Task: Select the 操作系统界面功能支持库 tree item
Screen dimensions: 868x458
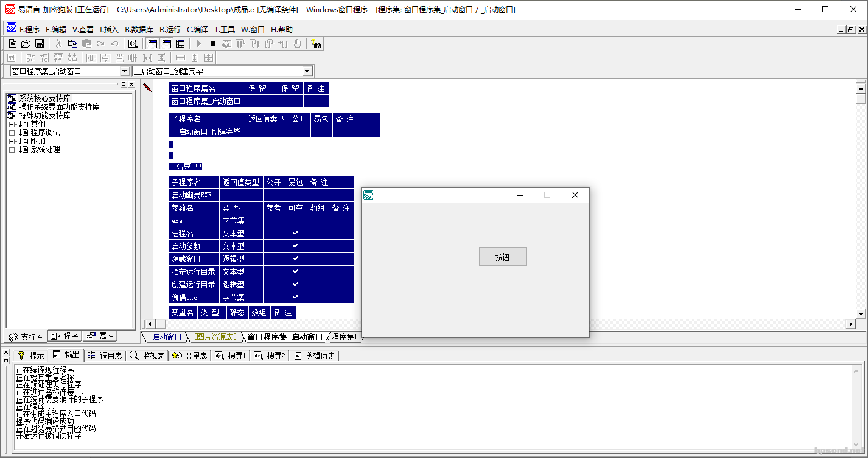Action: [59, 107]
